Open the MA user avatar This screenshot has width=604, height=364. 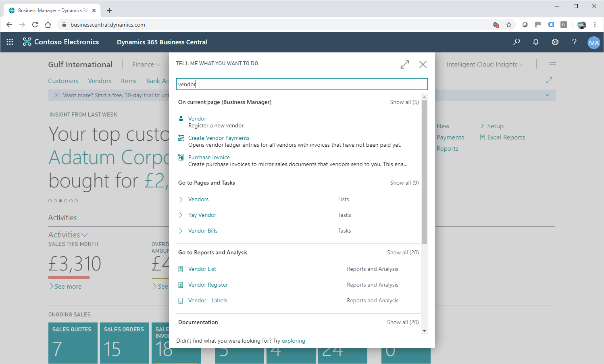(x=594, y=43)
